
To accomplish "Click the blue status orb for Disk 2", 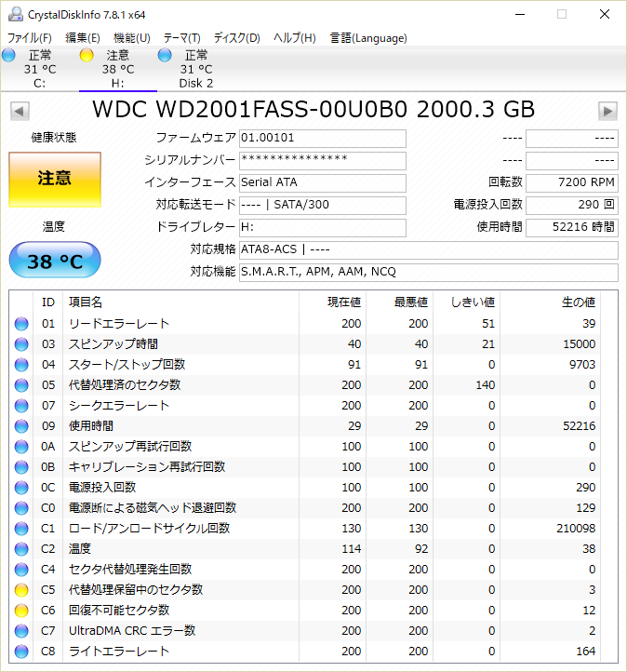I will click(165, 55).
